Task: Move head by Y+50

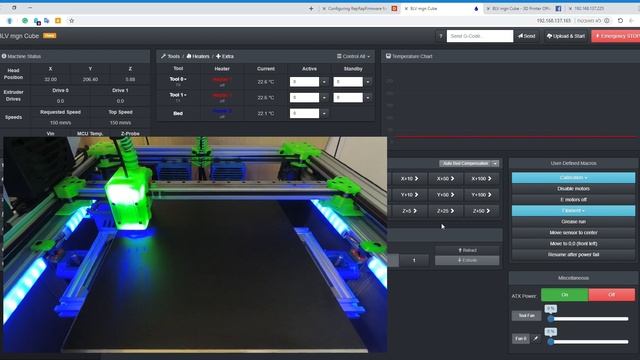Action: pyautogui.click(x=445, y=195)
